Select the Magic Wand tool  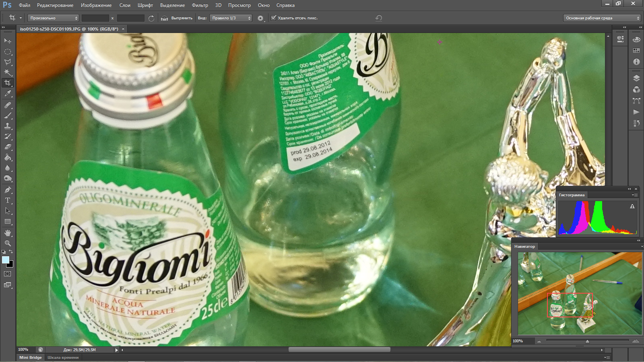point(8,72)
